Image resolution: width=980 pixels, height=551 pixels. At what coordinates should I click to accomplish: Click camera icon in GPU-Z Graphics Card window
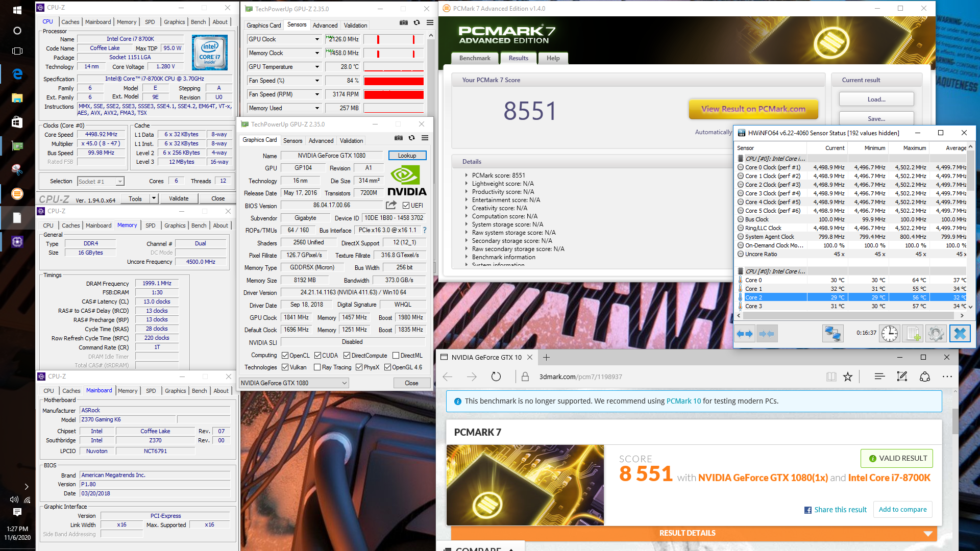(399, 138)
